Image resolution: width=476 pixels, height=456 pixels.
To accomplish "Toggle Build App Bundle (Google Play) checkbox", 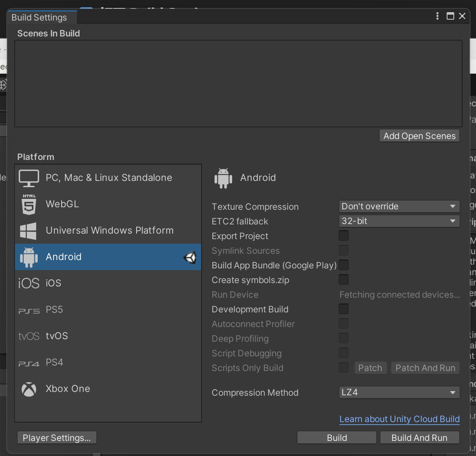I will coord(344,265).
